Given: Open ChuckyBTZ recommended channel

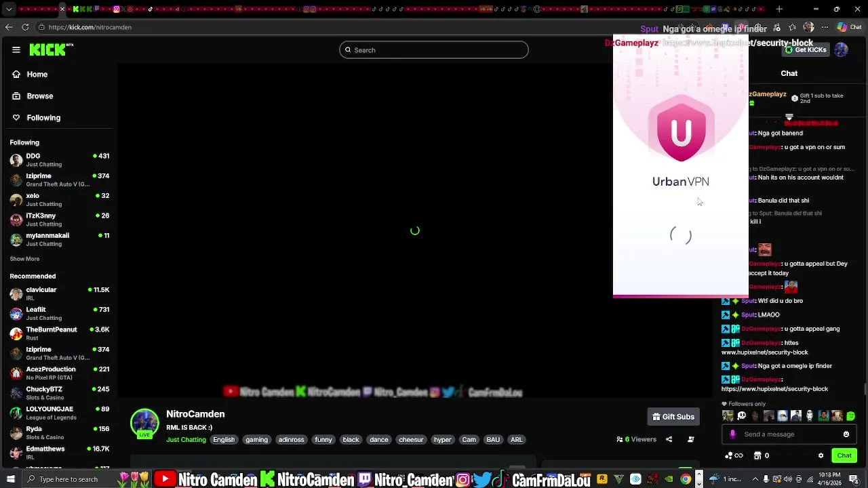Looking at the screenshot, I should click(60, 393).
